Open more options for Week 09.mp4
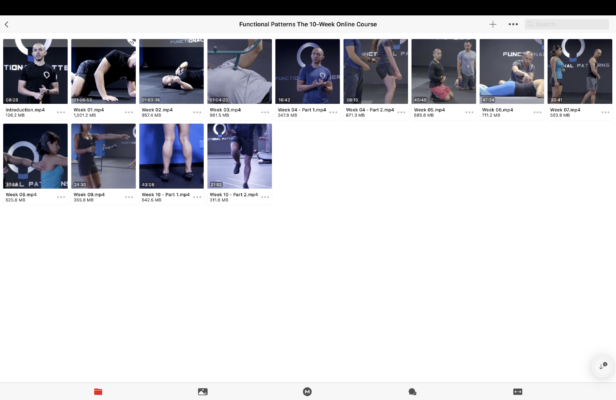The height and width of the screenshot is (400, 616). click(129, 197)
